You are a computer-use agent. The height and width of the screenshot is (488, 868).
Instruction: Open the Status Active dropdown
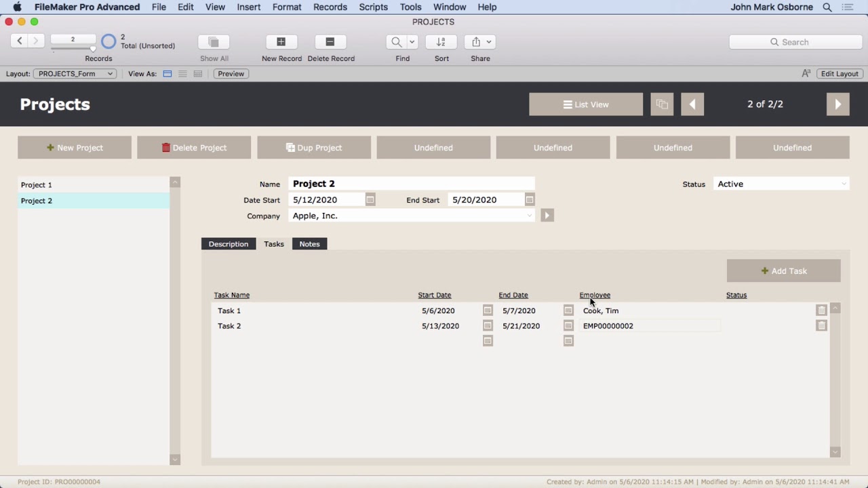[x=781, y=184]
